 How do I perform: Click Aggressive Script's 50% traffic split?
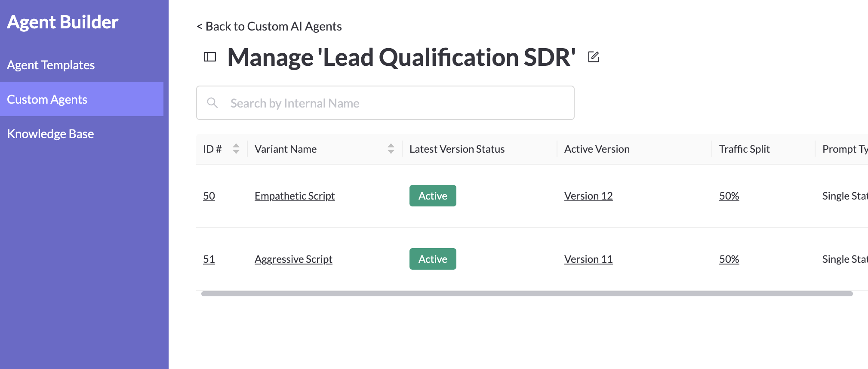[x=729, y=259]
